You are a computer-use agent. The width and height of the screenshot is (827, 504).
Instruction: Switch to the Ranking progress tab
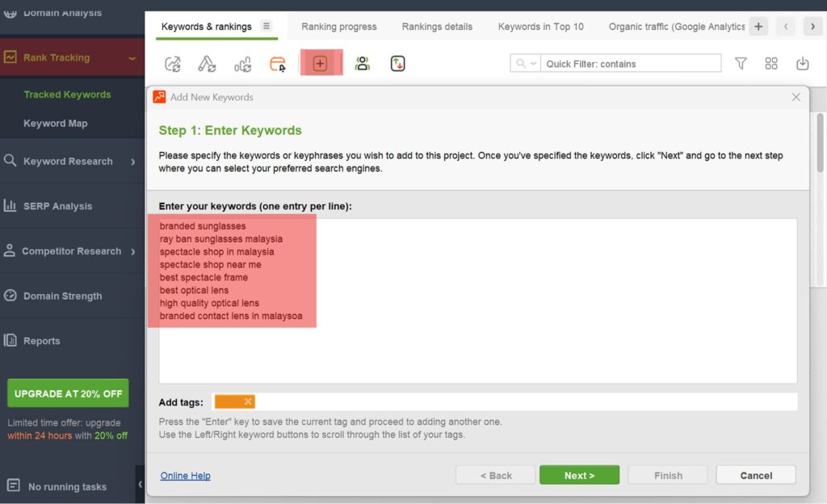pyautogui.click(x=338, y=26)
